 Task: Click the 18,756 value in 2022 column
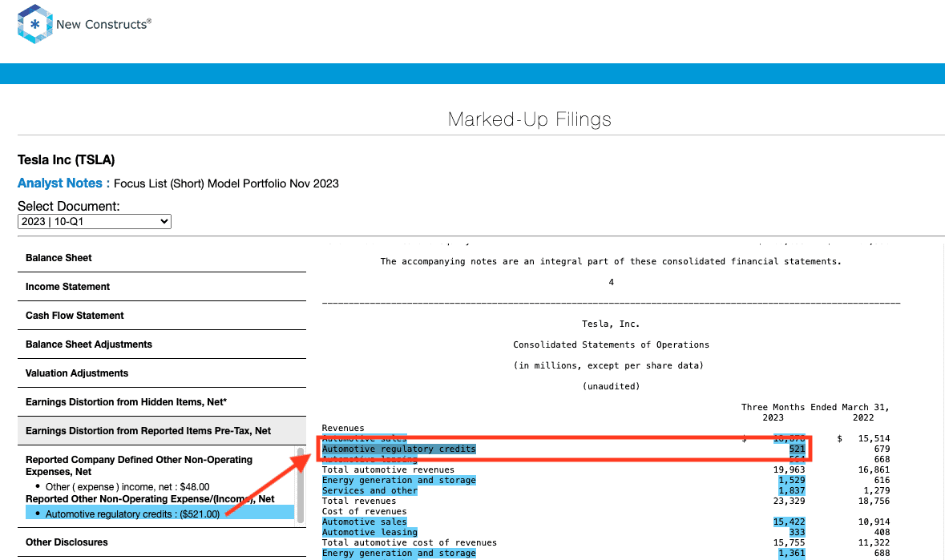coord(874,501)
